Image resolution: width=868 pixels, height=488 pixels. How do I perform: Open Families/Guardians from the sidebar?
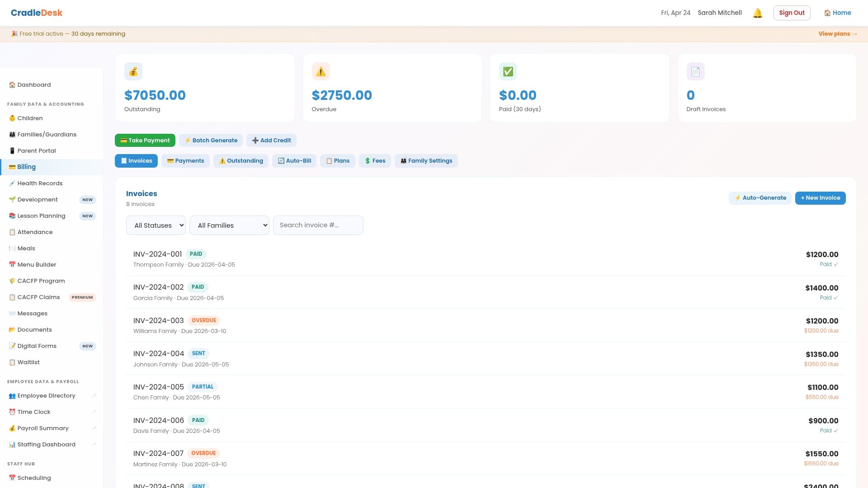tap(47, 134)
